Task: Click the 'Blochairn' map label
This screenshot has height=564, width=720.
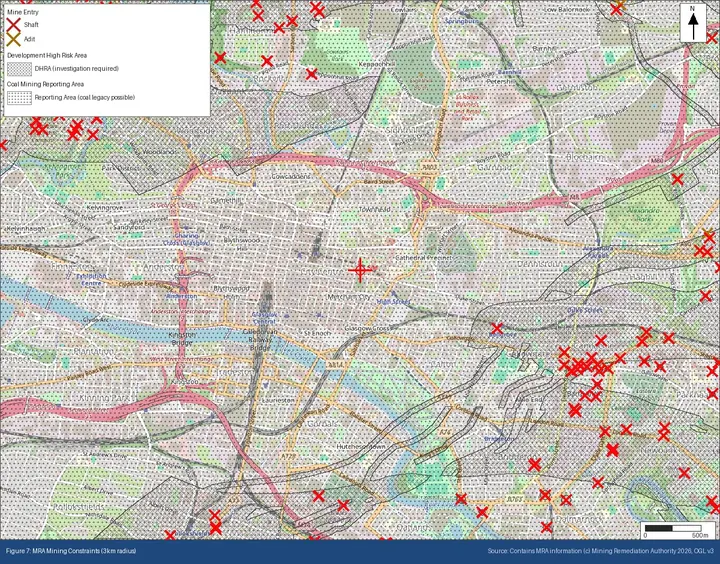Action: (584, 157)
